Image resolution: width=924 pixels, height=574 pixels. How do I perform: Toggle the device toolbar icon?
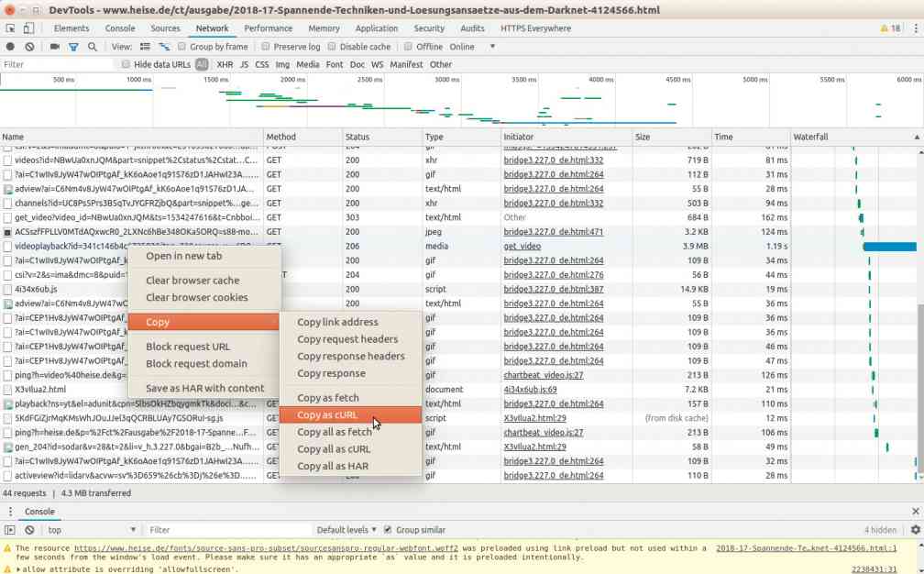(x=28, y=28)
